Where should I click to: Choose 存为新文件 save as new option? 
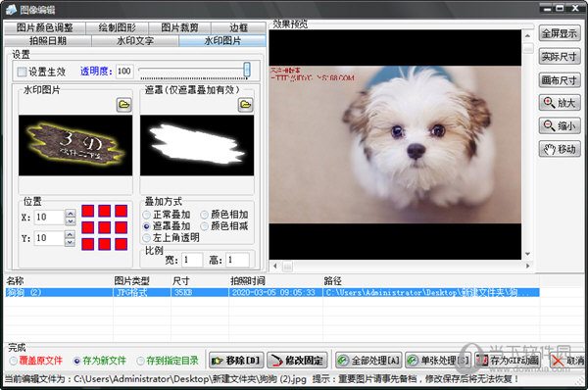pos(77,361)
